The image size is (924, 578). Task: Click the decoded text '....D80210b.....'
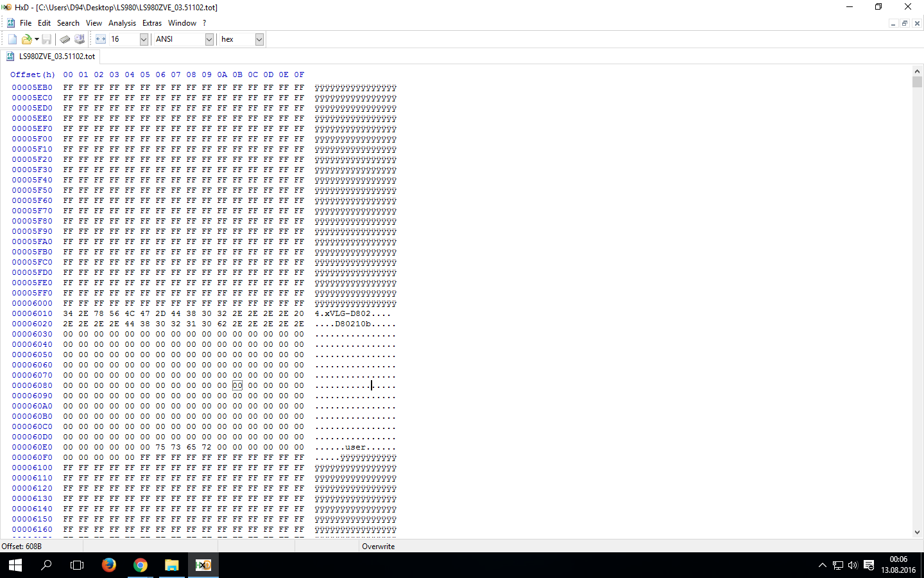pyautogui.click(x=355, y=324)
